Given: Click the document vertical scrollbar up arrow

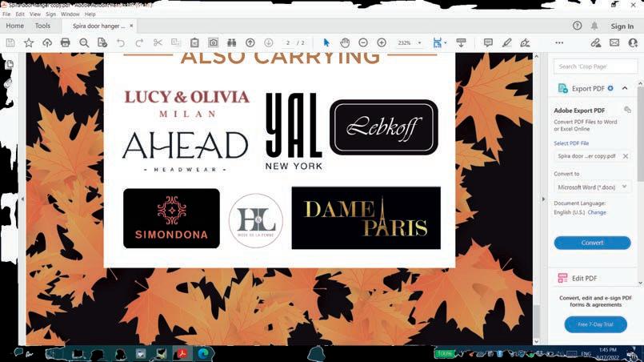Looking at the screenshot, I should [x=536, y=56].
